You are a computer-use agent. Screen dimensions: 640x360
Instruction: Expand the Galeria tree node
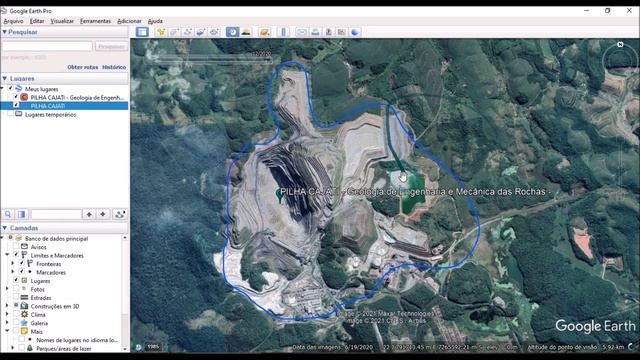pyautogui.click(x=7, y=323)
